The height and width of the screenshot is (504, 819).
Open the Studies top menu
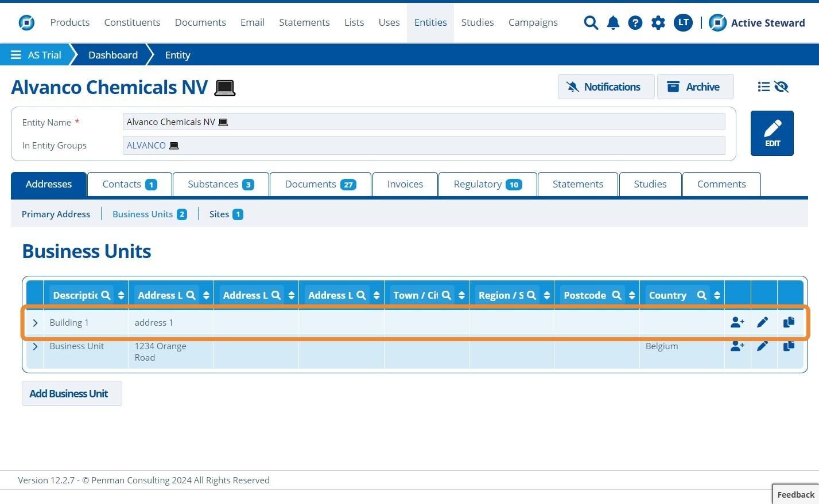click(x=478, y=22)
